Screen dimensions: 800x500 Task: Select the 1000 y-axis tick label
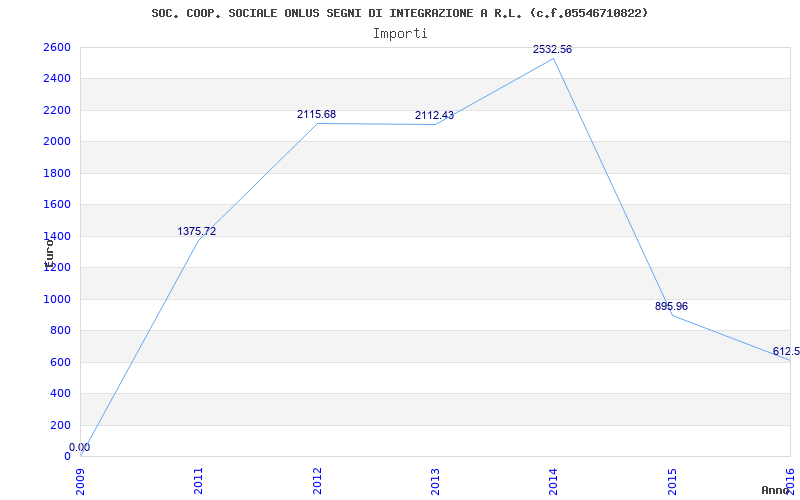click(x=57, y=299)
